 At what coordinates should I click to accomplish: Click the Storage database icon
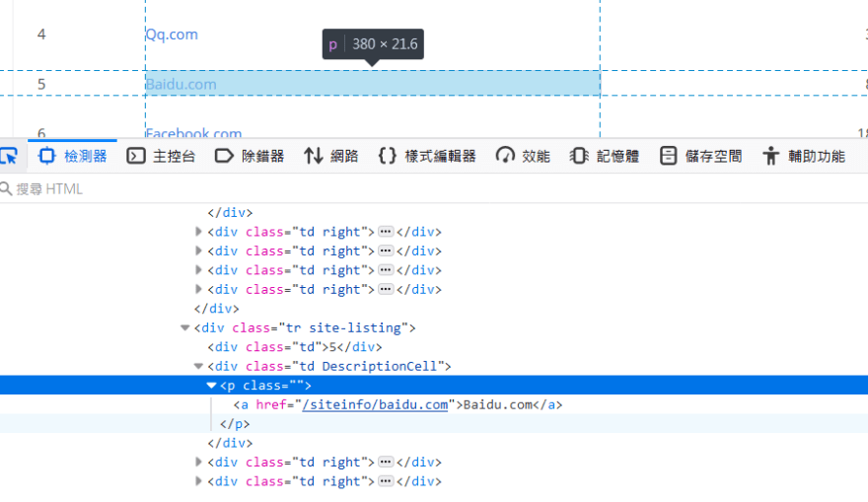(x=668, y=156)
